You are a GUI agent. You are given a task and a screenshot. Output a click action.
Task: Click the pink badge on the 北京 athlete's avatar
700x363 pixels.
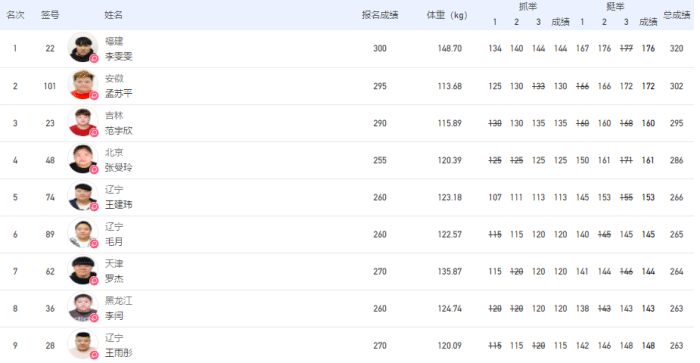point(94,170)
